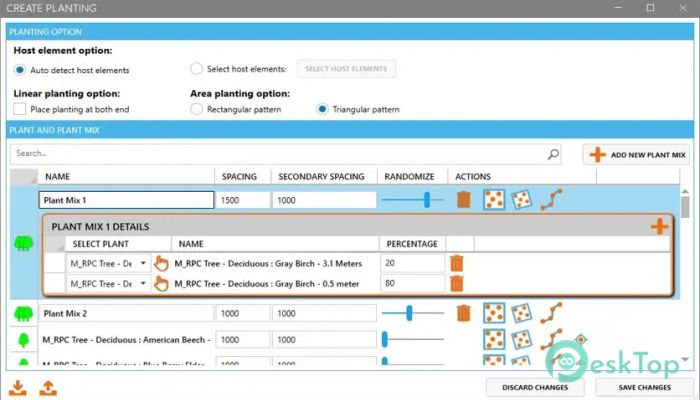The height and width of the screenshot is (400, 700).
Task: Click the search magnifier icon
Action: click(x=553, y=154)
